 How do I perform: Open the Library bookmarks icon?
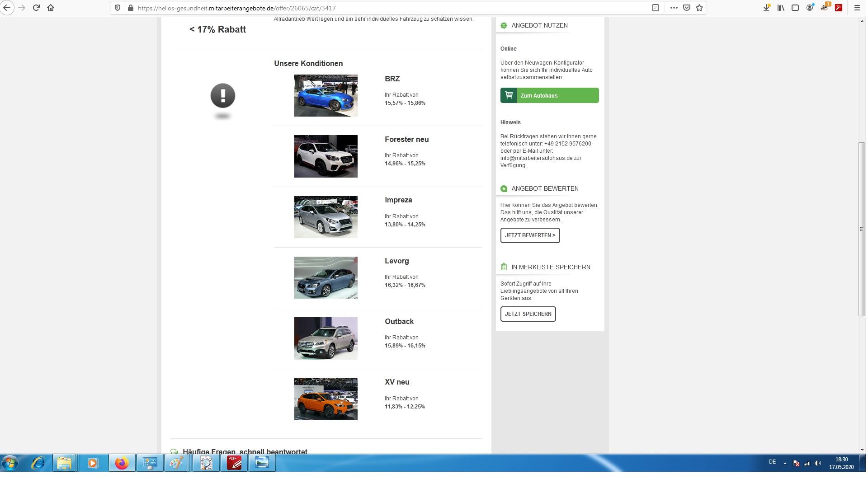tap(781, 8)
